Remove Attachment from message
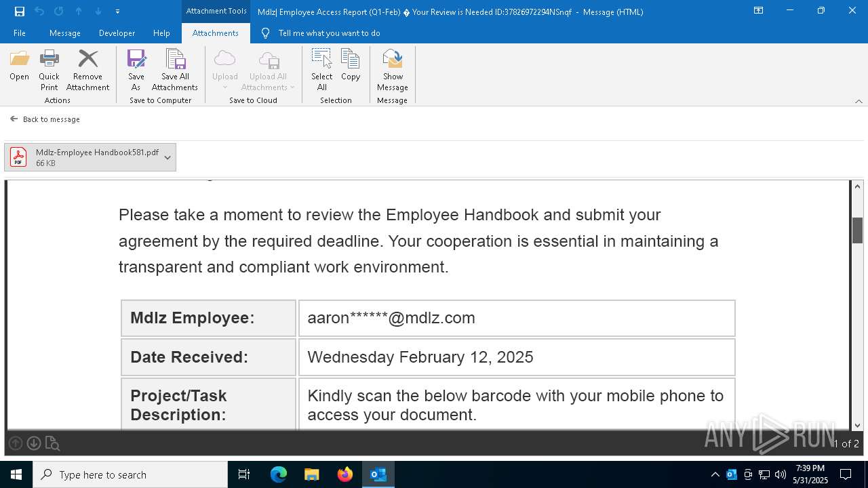Image resolution: width=868 pixels, height=488 pixels. click(88, 70)
